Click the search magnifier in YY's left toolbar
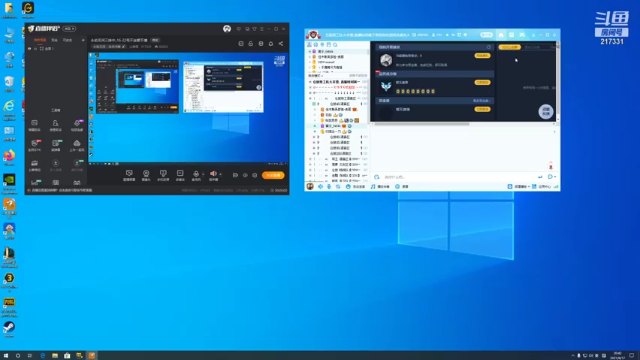This screenshot has height=360, width=640. click(x=335, y=45)
